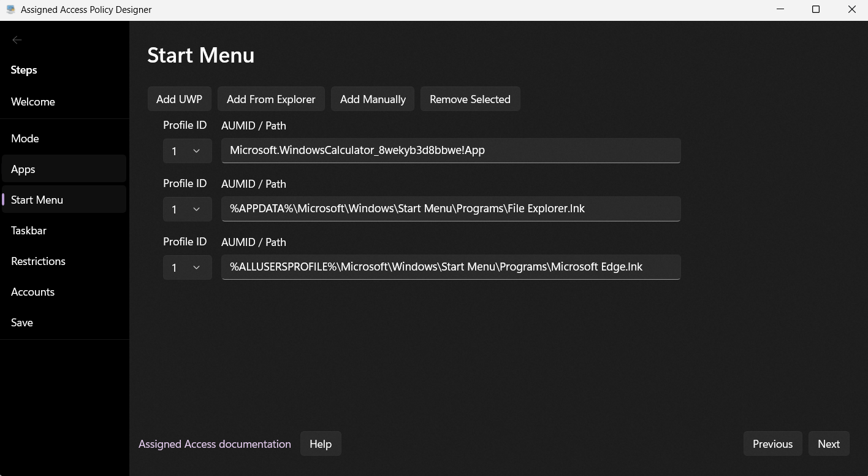Select the Welcome step

coord(33,101)
